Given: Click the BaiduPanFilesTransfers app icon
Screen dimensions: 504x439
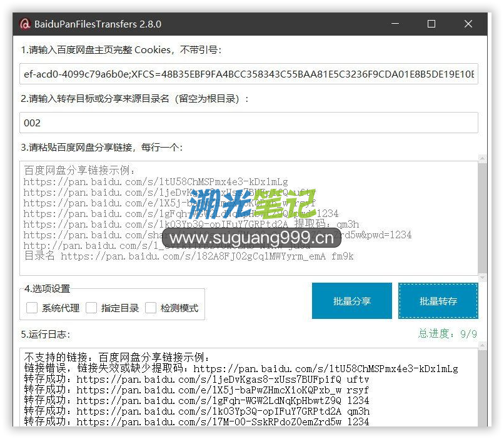Looking at the screenshot, I should pyautogui.click(x=25, y=24).
